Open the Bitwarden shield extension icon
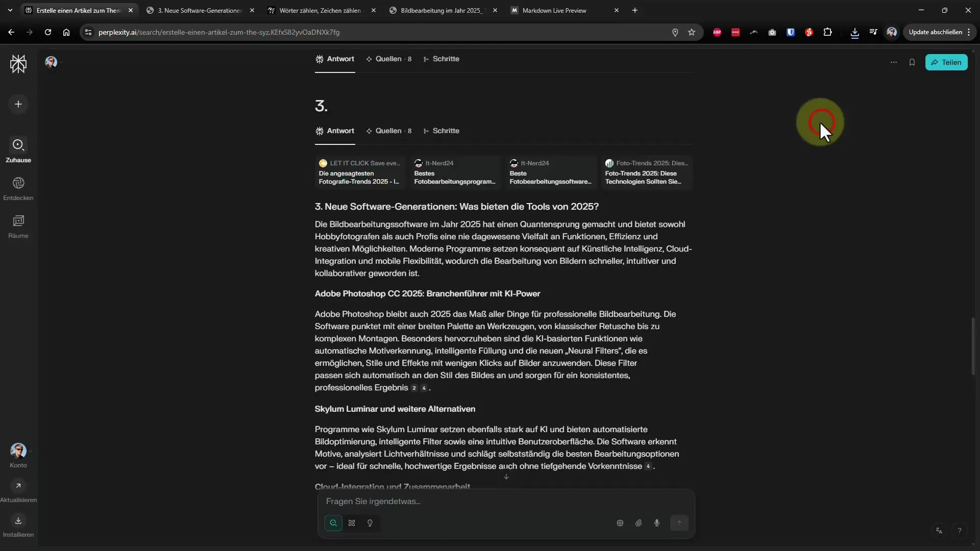This screenshot has width=980, height=551. click(791, 32)
